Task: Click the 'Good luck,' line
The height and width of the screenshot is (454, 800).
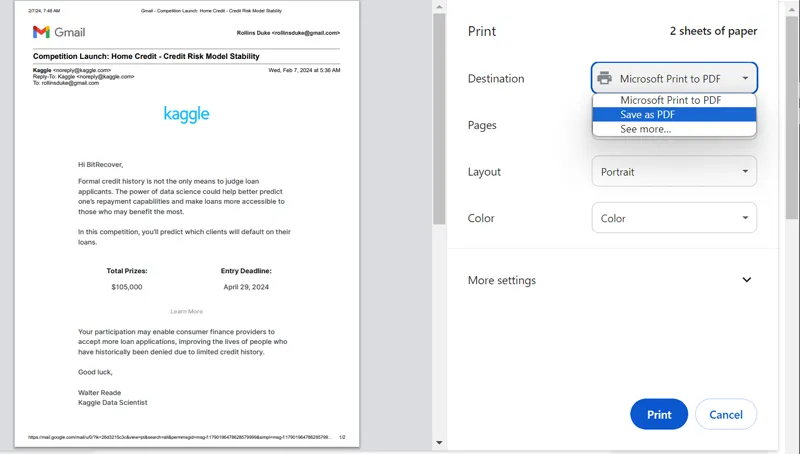Action: click(x=95, y=372)
